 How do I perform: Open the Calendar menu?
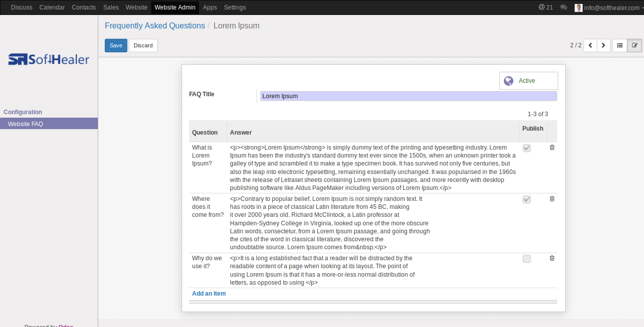[x=52, y=7]
